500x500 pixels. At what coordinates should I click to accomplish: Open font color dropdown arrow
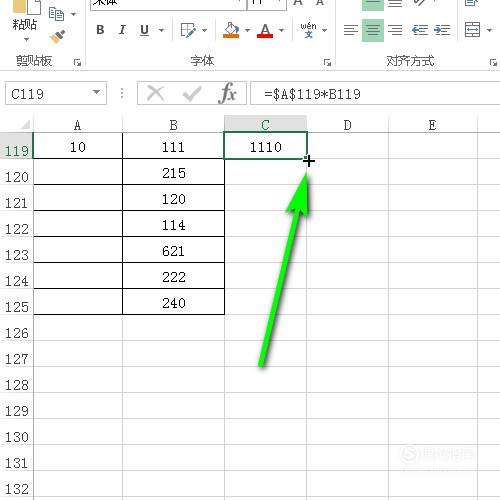tap(281, 30)
